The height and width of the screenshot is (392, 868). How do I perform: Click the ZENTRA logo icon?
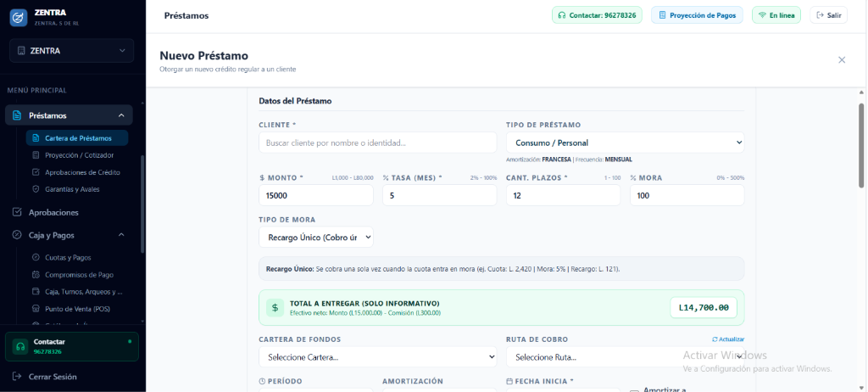point(19,18)
